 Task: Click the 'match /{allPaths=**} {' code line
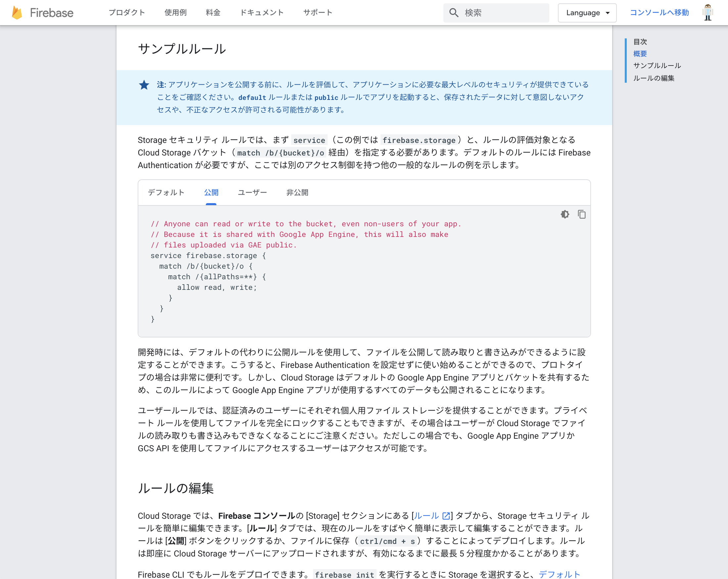coord(217,277)
